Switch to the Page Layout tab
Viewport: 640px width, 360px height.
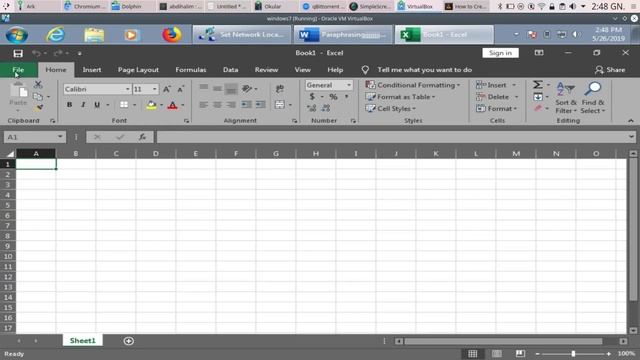point(138,70)
